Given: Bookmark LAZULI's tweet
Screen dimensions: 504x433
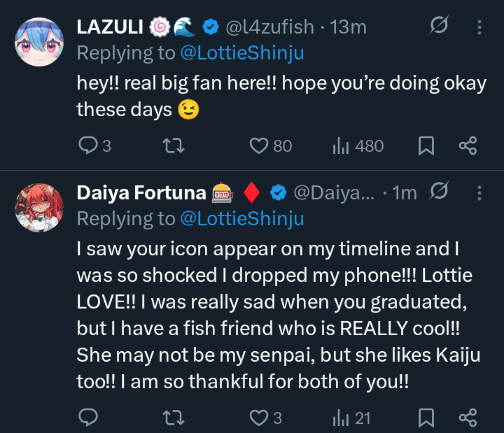Looking at the screenshot, I should click(x=426, y=145).
